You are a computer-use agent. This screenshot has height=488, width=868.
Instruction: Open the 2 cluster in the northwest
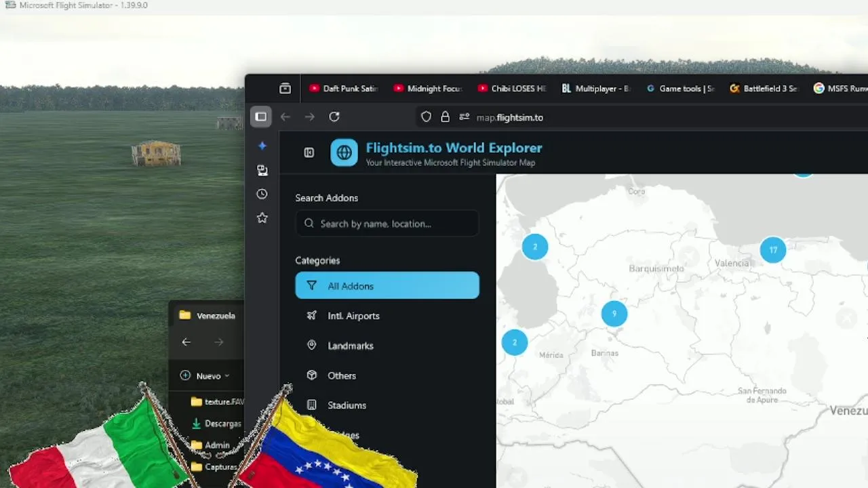[534, 246]
